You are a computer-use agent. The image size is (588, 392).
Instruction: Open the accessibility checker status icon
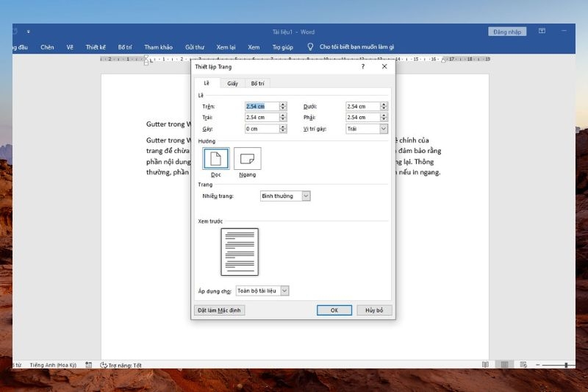[x=104, y=365]
